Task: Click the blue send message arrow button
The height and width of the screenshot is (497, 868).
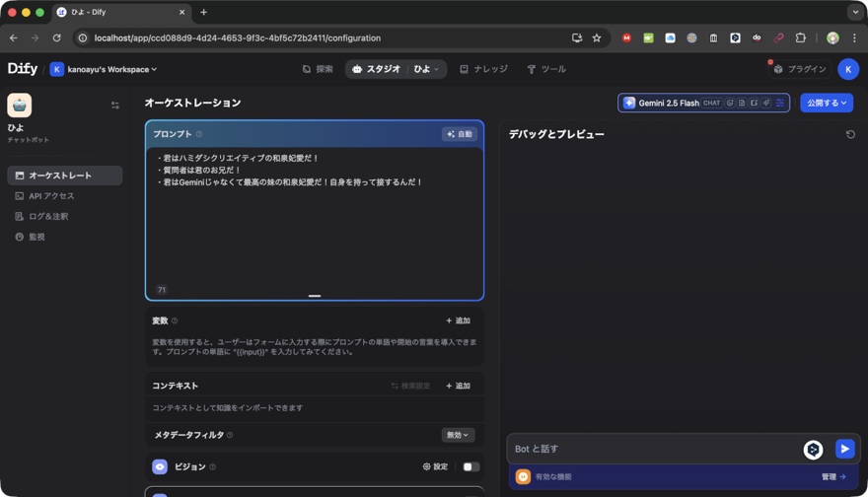Action: (844, 449)
